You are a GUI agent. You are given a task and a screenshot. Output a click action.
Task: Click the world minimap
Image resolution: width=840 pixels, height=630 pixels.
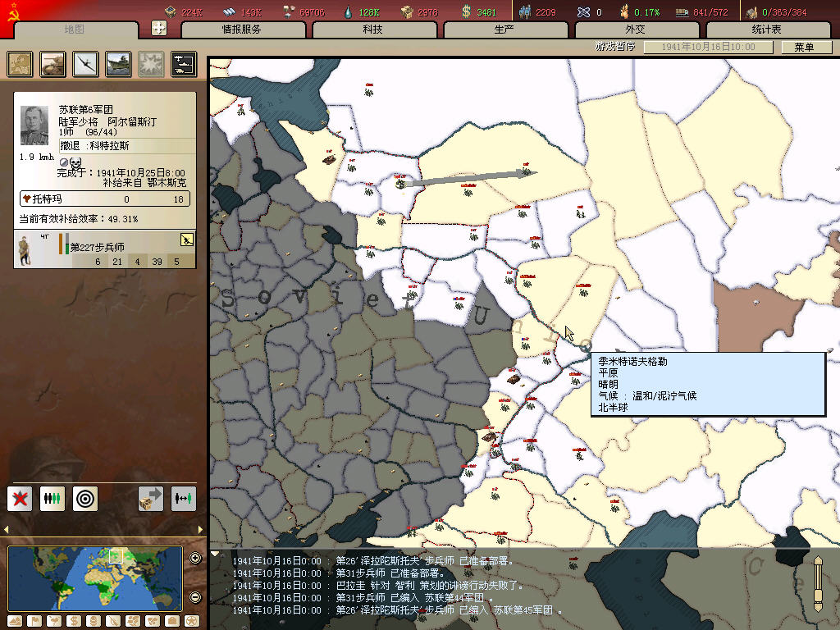(95, 578)
